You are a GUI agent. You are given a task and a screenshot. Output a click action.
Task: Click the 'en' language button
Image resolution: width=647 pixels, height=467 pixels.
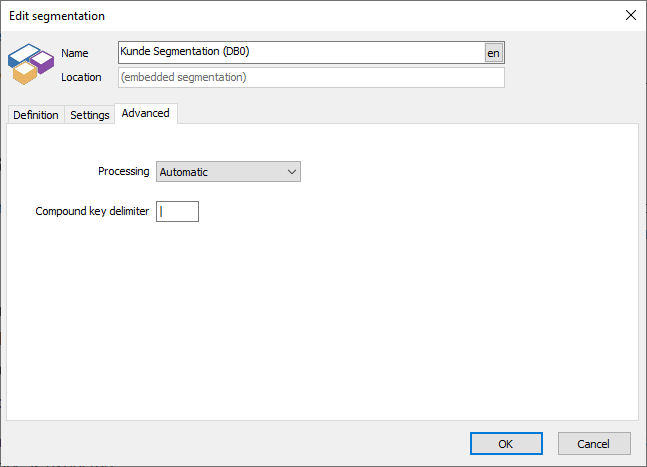click(x=494, y=53)
